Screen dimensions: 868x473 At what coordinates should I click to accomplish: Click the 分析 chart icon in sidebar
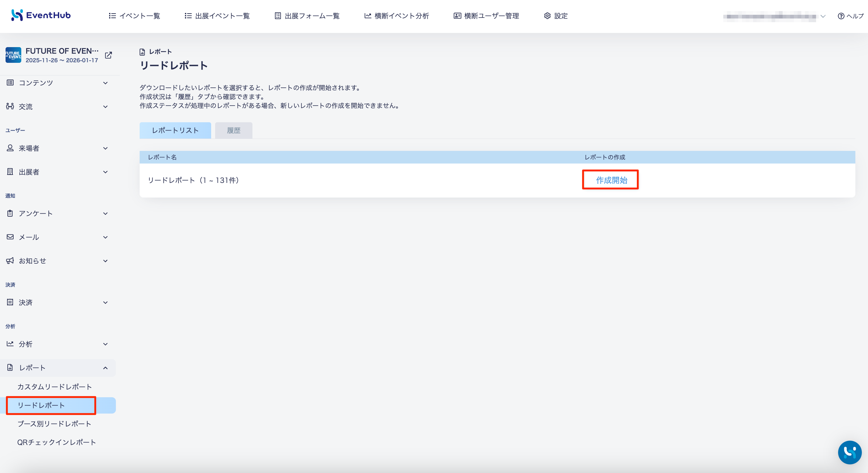[10, 344]
